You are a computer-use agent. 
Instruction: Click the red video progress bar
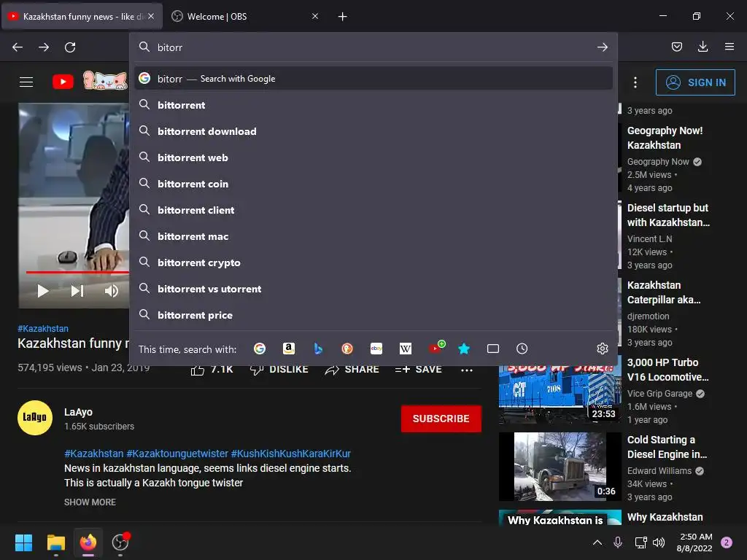[x=77, y=273]
